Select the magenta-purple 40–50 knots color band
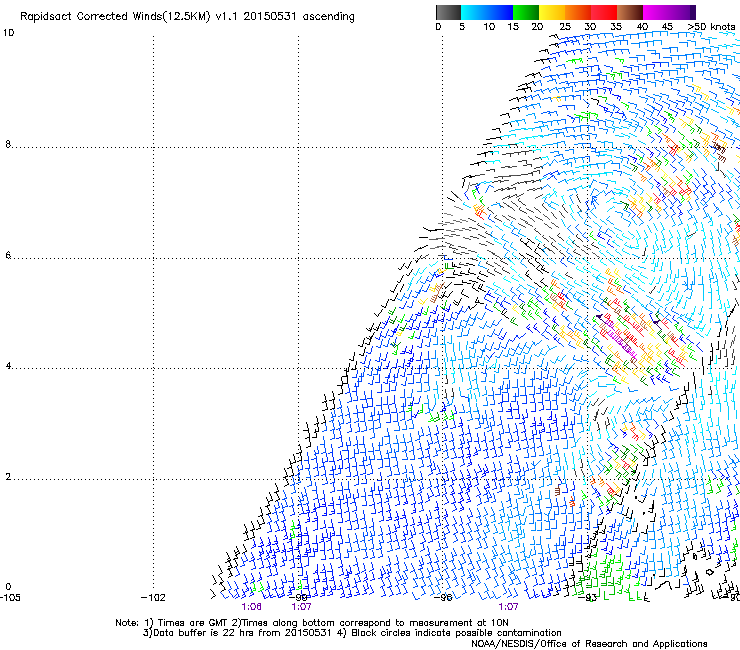 tap(669, 12)
